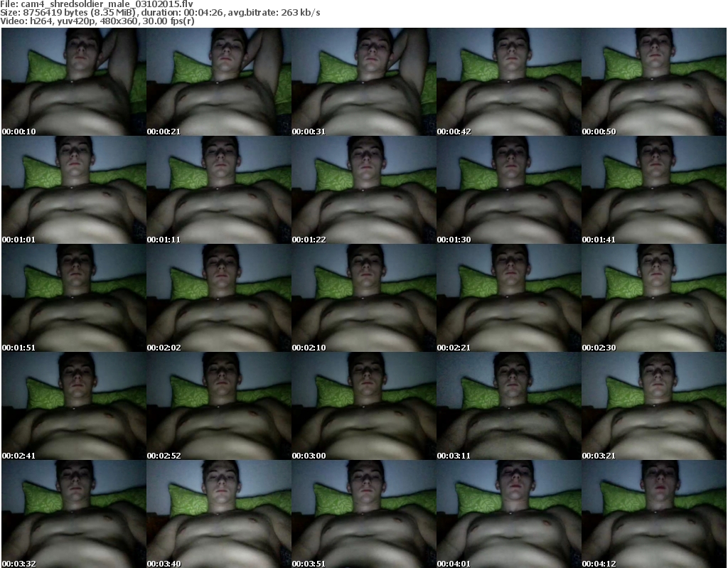The height and width of the screenshot is (568, 728).
Task: Choose the 00:04:01 frame thumbnail
Action: tap(509, 514)
